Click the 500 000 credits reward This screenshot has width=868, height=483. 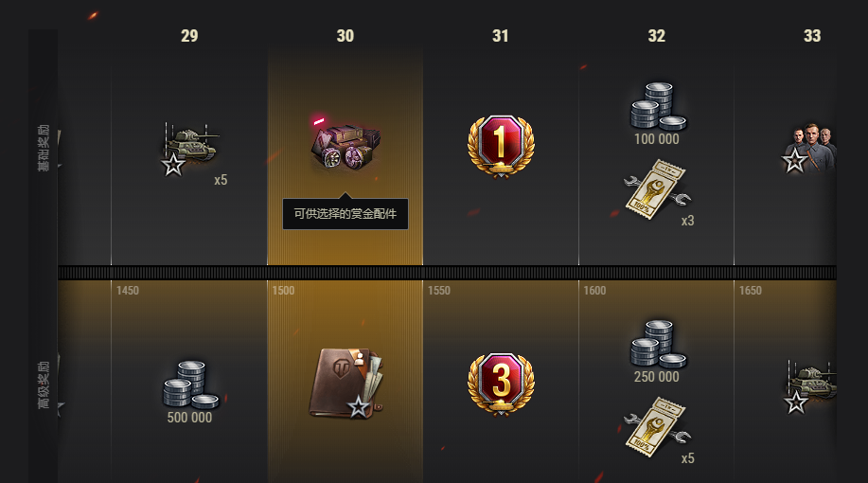(190, 392)
